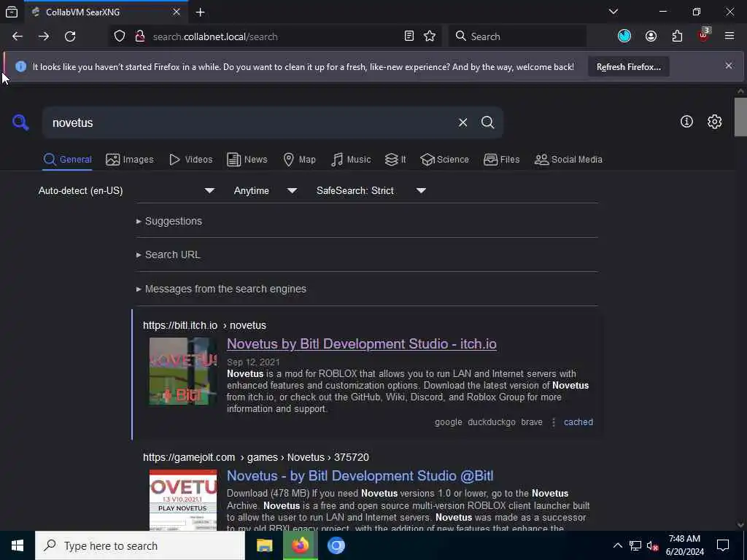Switch to the Videos category
This screenshot has height=560, width=747.
[x=190, y=160]
